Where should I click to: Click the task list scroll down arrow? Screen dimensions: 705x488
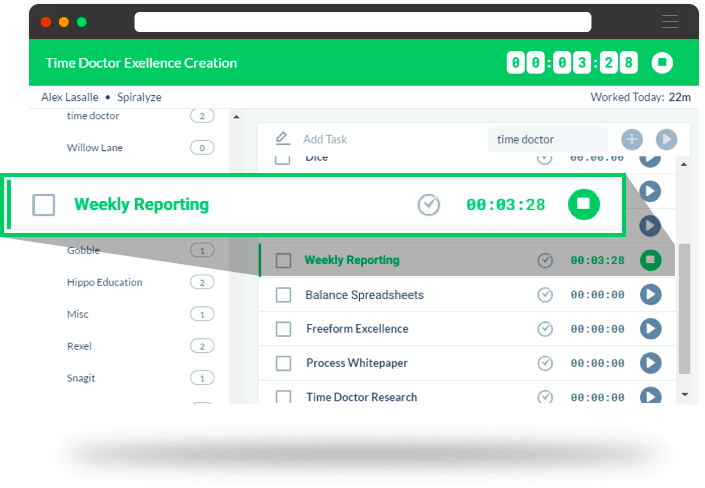pyautogui.click(x=684, y=394)
